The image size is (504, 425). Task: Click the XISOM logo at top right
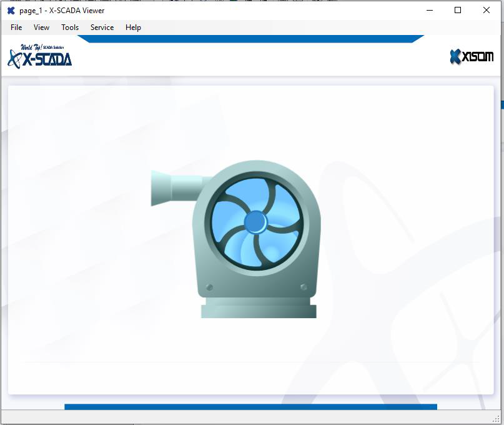click(x=472, y=57)
